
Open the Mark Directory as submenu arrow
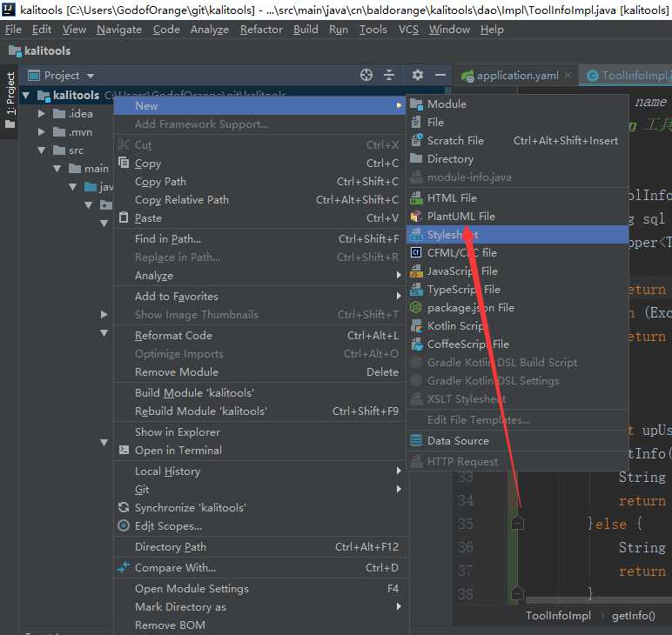pos(399,607)
